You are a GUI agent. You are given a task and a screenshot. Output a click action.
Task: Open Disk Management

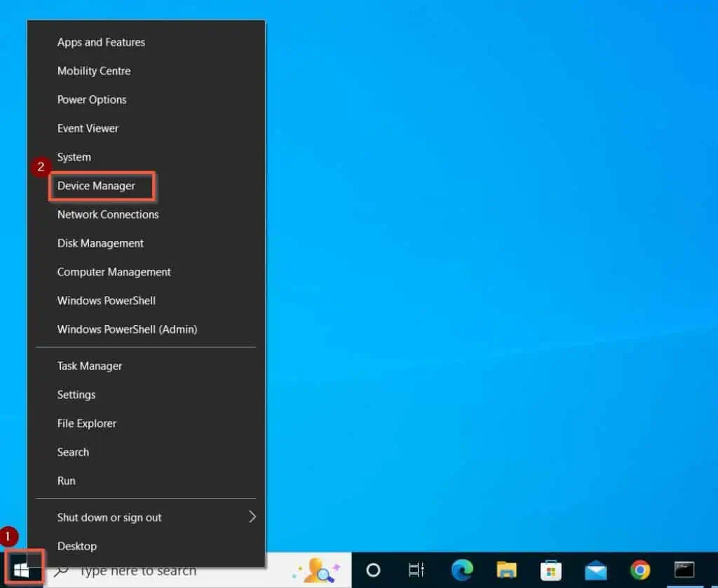100,243
